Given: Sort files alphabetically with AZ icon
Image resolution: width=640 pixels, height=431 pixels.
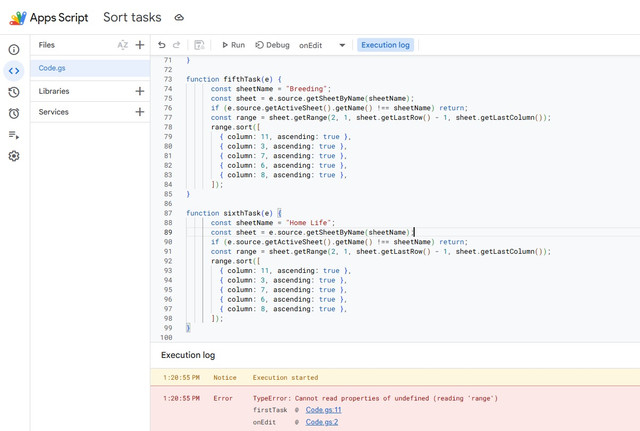Looking at the screenshot, I should click(x=122, y=45).
